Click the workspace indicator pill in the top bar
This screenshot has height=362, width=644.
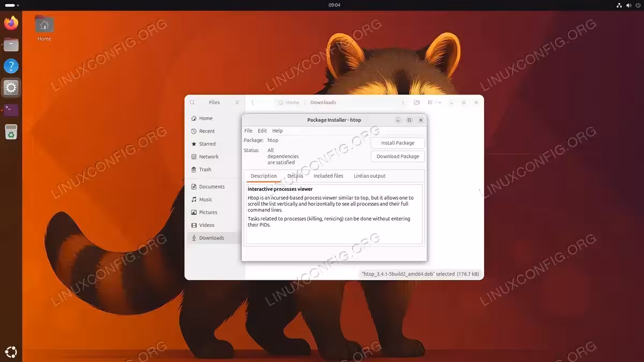pyautogui.click(x=12, y=5)
